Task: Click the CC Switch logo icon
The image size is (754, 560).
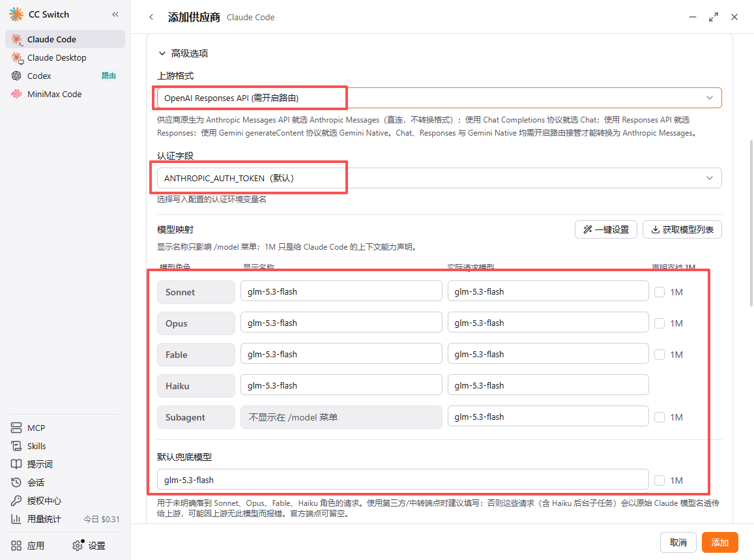Action: (x=16, y=14)
